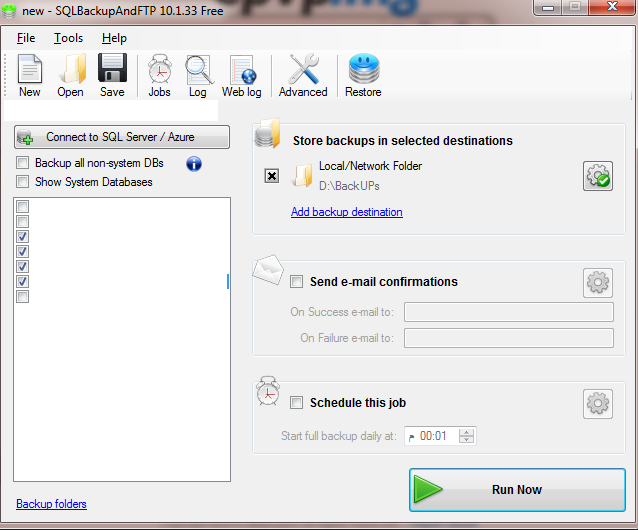Check the seventh database checkbox in list
The height and width of the screenshot is (530, 638).
22,297
